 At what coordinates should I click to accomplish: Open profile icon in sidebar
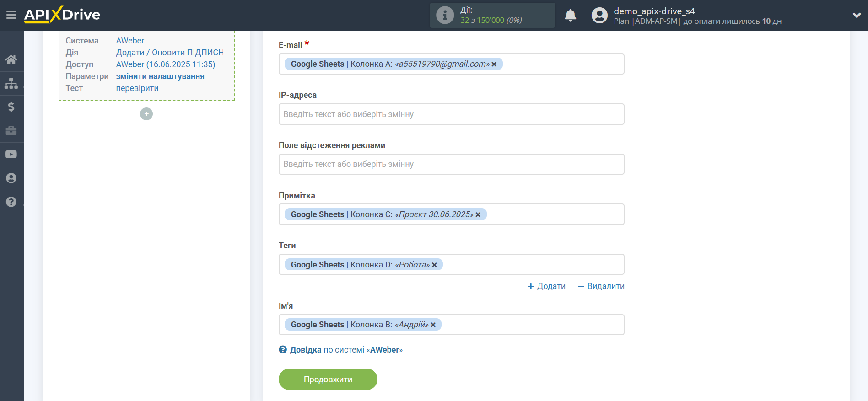click(x=11, y=178)
